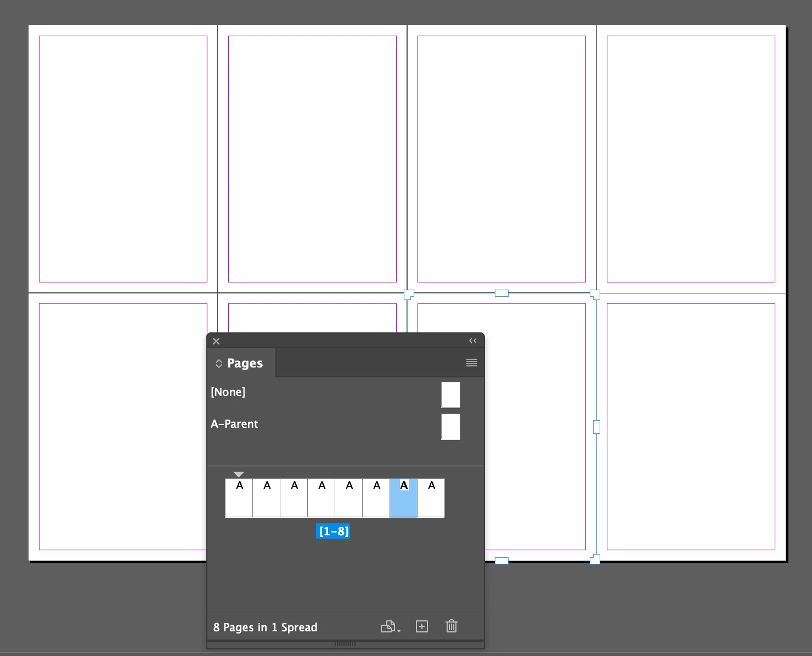Screen dimensions: 812x656
Task: Click the "8 Pages in 1 Spread" status text
Action: coord(265,627)
